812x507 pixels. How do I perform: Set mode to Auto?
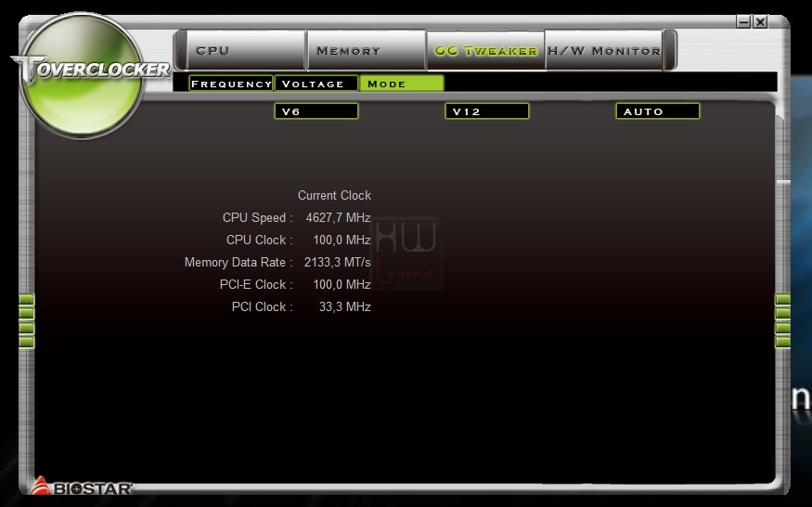(658, 110)
